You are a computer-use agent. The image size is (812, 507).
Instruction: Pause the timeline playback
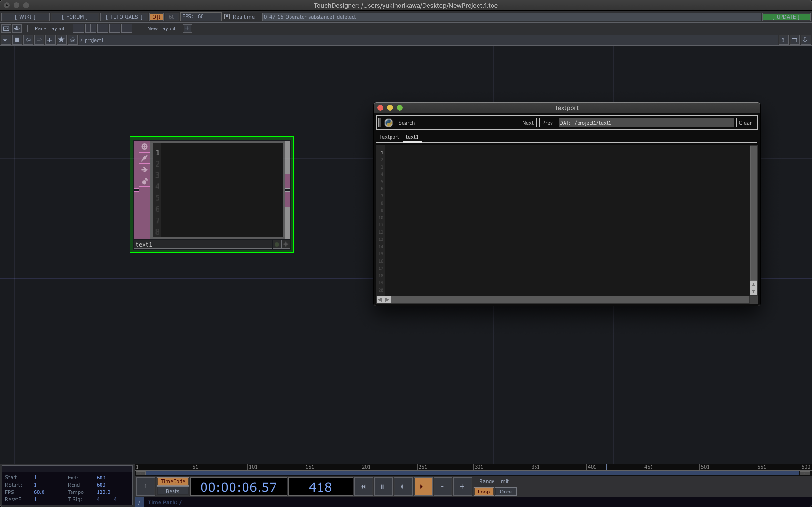pyautogui.click(x=382, y=486)
